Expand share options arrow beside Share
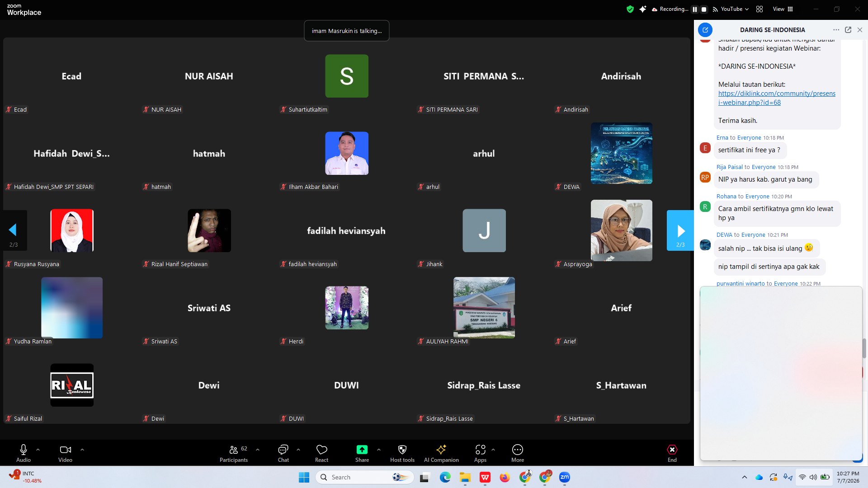 (x=379, y=450)
